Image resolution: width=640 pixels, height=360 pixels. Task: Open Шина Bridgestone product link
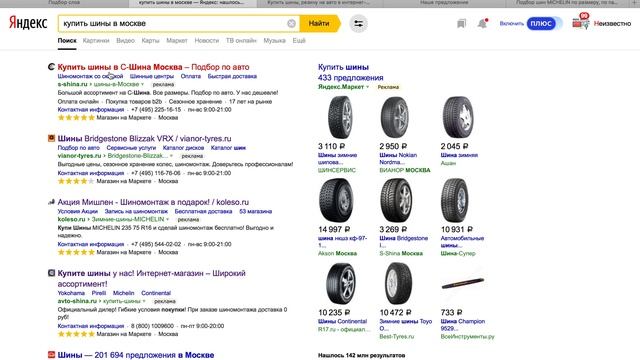coord(404,242)
